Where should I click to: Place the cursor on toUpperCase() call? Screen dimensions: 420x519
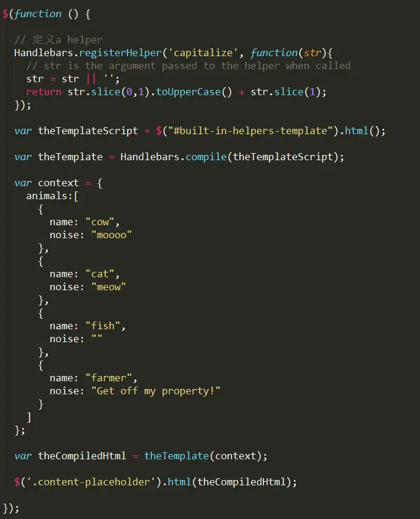194,92
